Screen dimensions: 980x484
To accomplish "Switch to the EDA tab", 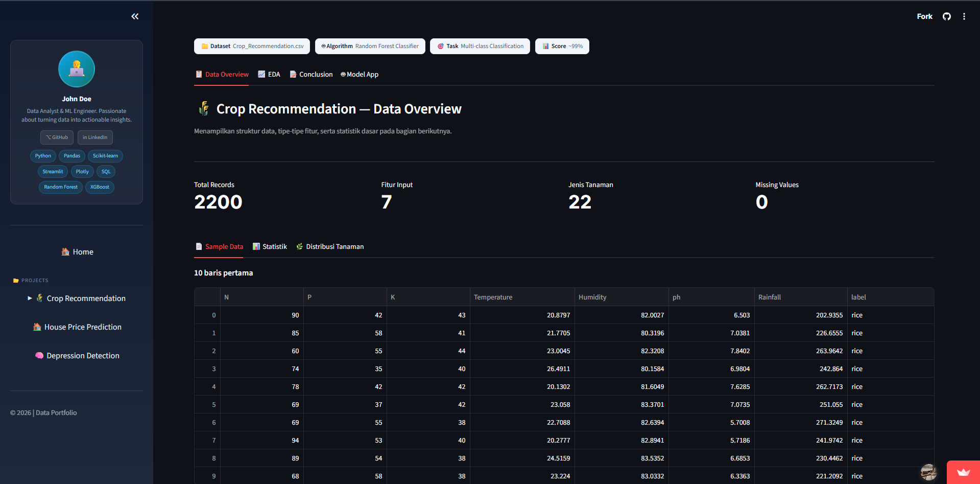I will point(269,74).
